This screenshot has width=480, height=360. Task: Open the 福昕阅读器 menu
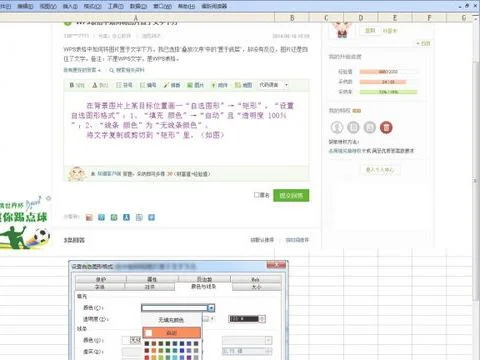(x=214, y=6)
